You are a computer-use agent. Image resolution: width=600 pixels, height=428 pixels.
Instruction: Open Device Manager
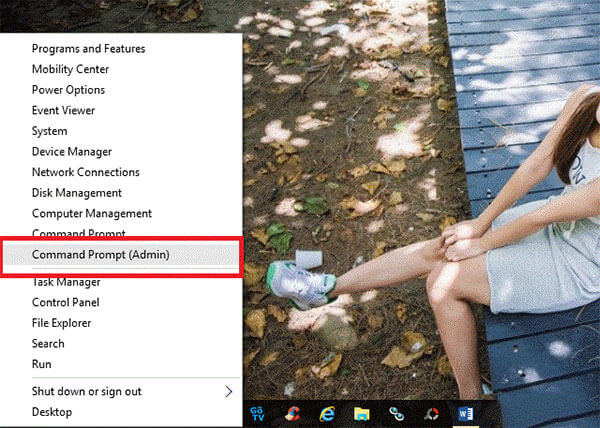pyautogui.click(x=72, y=152)
